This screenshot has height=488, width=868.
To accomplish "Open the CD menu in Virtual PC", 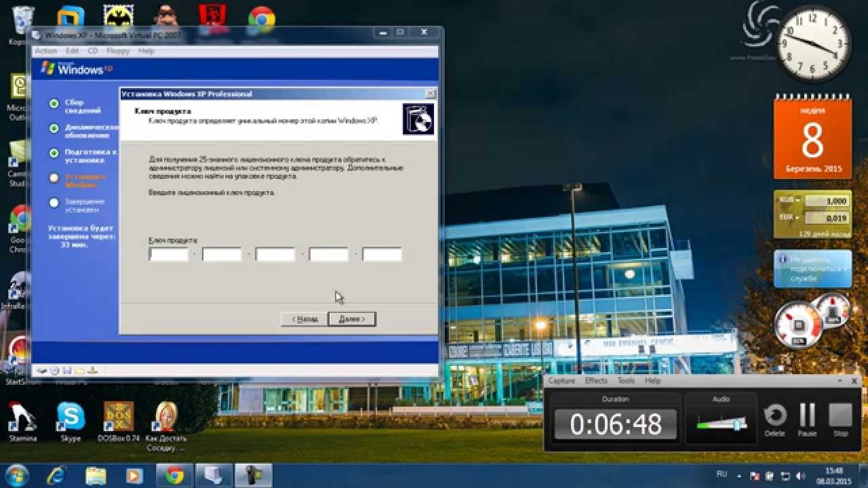I will (x=92, y=51).
